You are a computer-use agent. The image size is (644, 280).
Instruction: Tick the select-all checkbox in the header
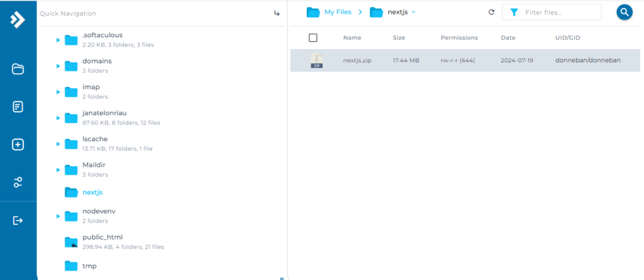[313, 38]
